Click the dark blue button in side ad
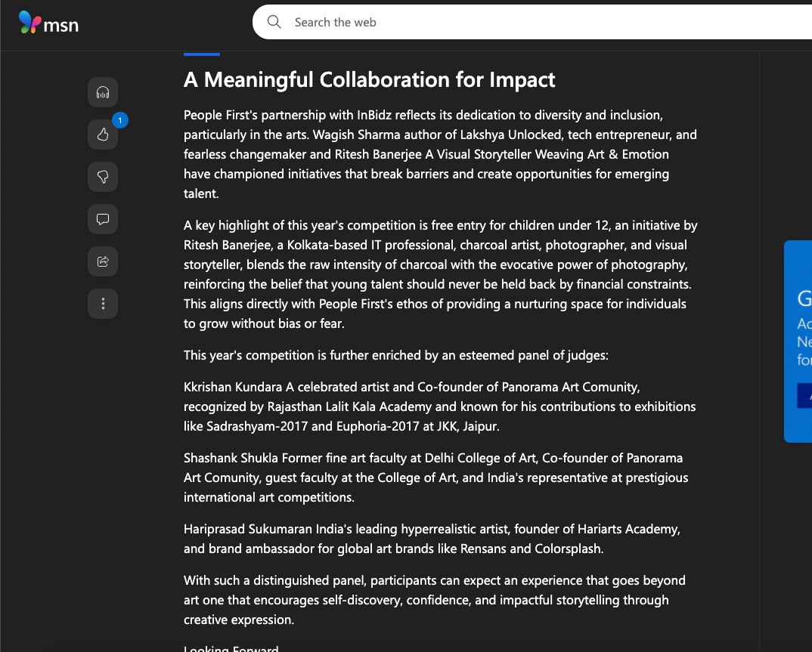Screen dimensions: 812x652 (804, 395)
